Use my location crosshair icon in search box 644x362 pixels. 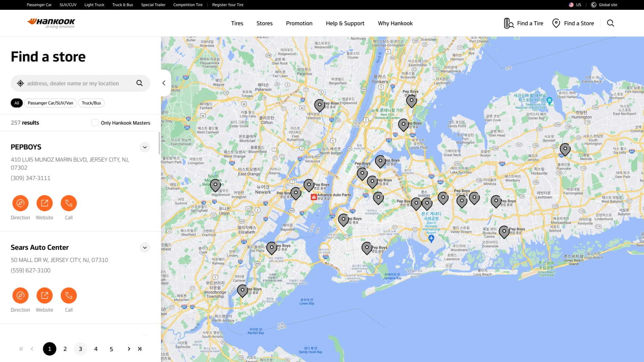(20, 83)
